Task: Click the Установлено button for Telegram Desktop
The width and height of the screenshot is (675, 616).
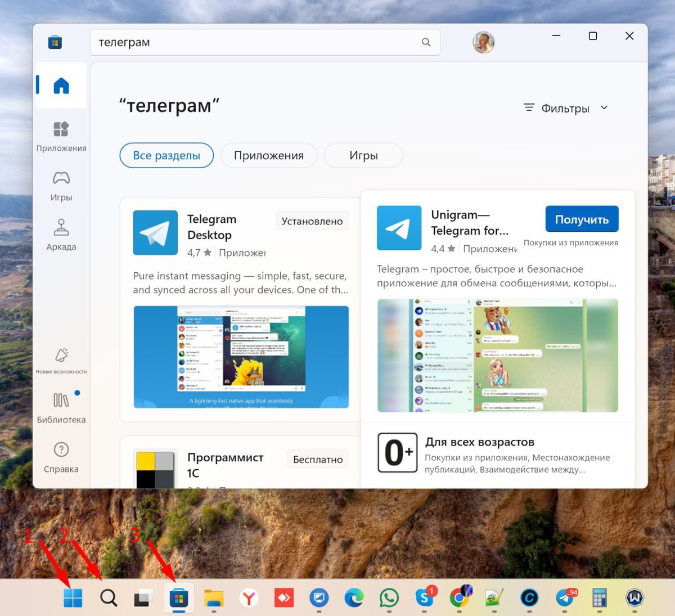Action: [x=312, y=221]
